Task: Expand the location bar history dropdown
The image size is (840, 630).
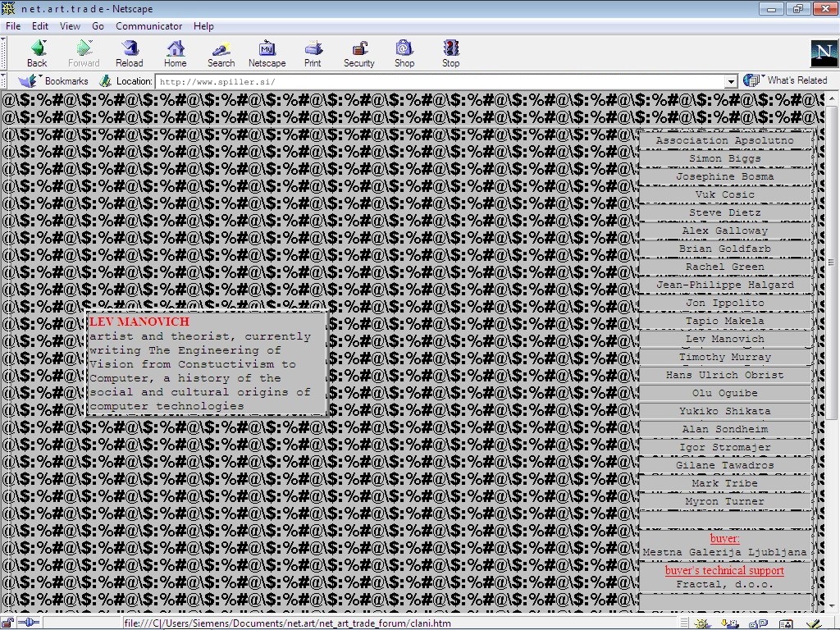Action: click(x=731, y=81)
